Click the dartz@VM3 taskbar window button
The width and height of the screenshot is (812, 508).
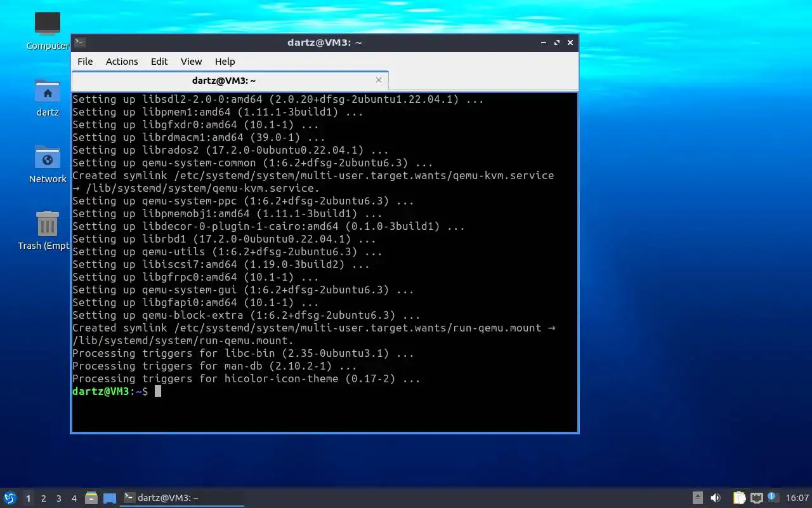point(182,498)
